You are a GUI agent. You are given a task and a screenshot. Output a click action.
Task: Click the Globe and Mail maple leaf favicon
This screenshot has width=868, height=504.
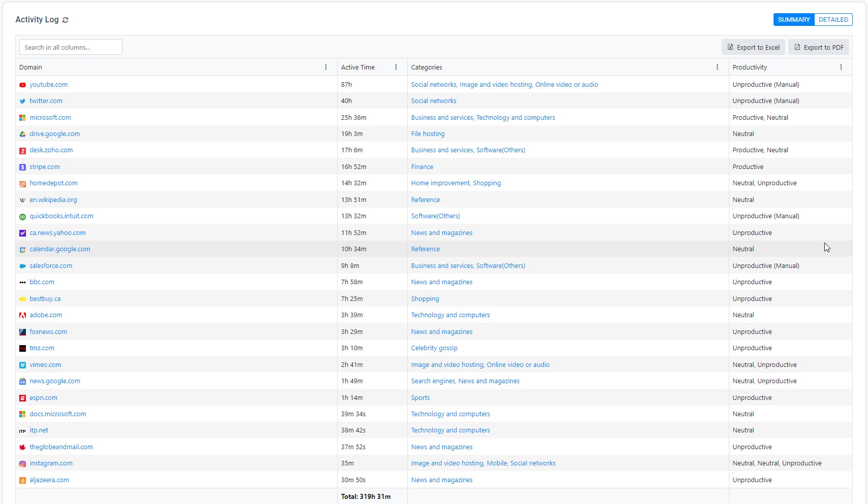coord(22,447)
